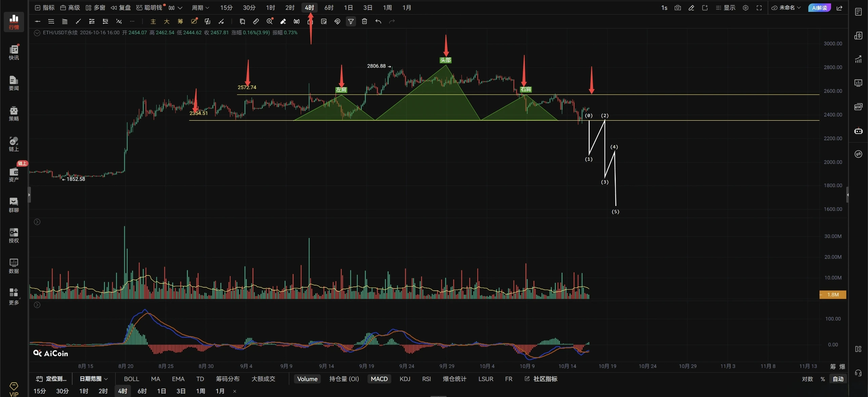Click the 1.8M volume axis label

833,295
